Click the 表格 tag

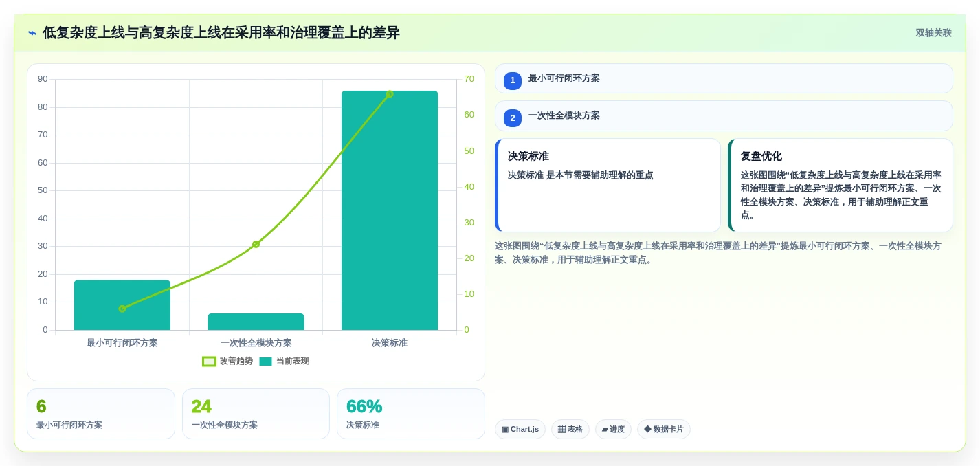tap(570, 430)
